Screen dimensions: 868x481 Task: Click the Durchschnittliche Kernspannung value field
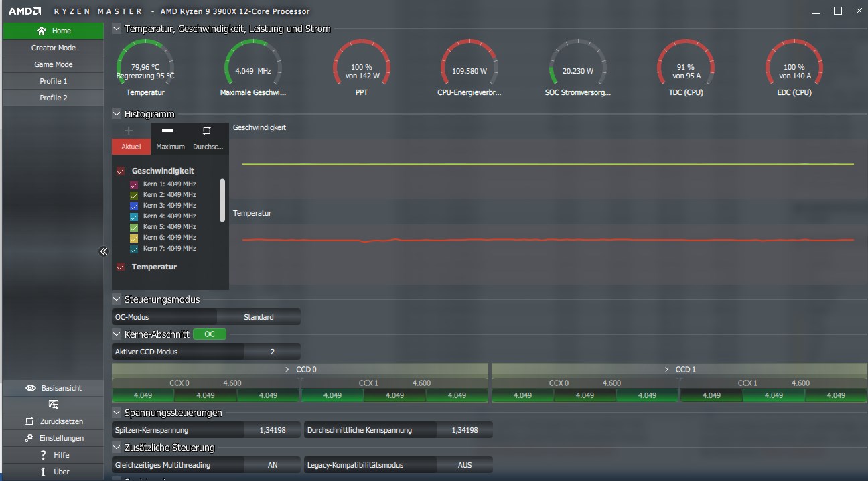tap(465, 430)
